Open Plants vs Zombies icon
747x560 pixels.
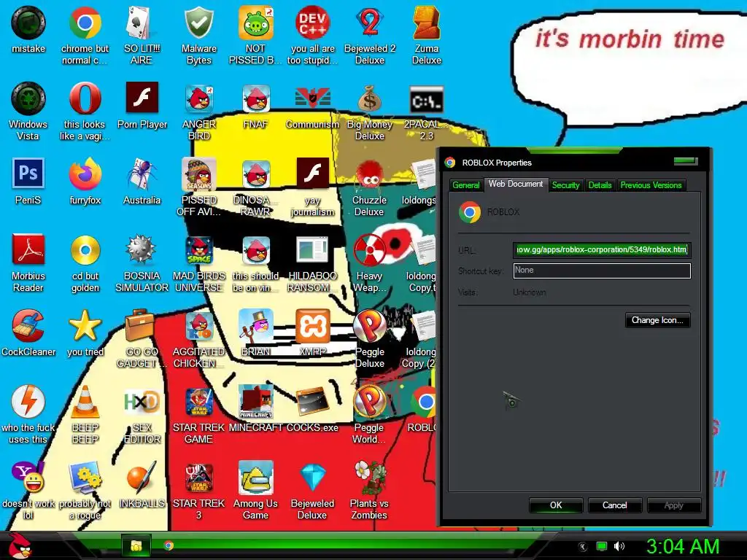pyautogui.click(x=370, y=478)
